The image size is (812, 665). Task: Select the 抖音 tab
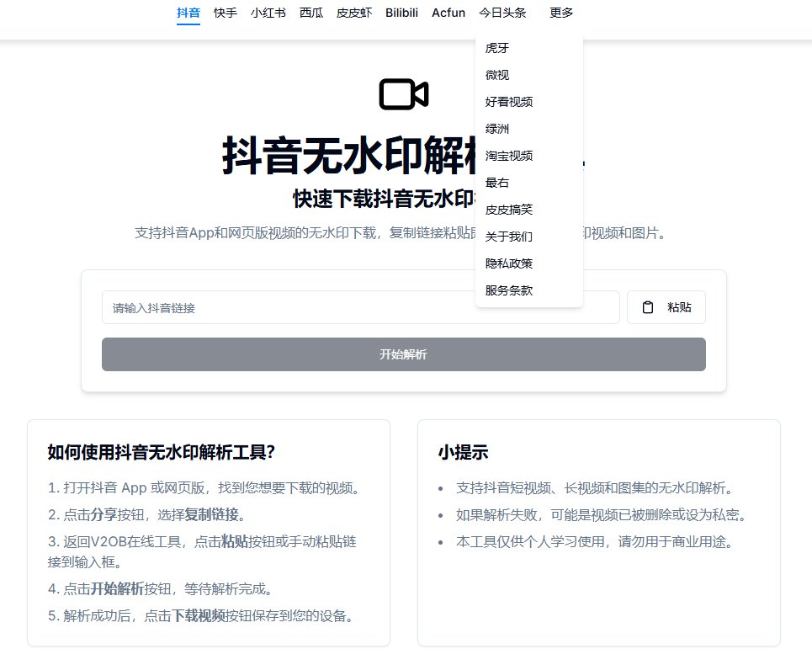pyautogui.click(x=188, y=13)
